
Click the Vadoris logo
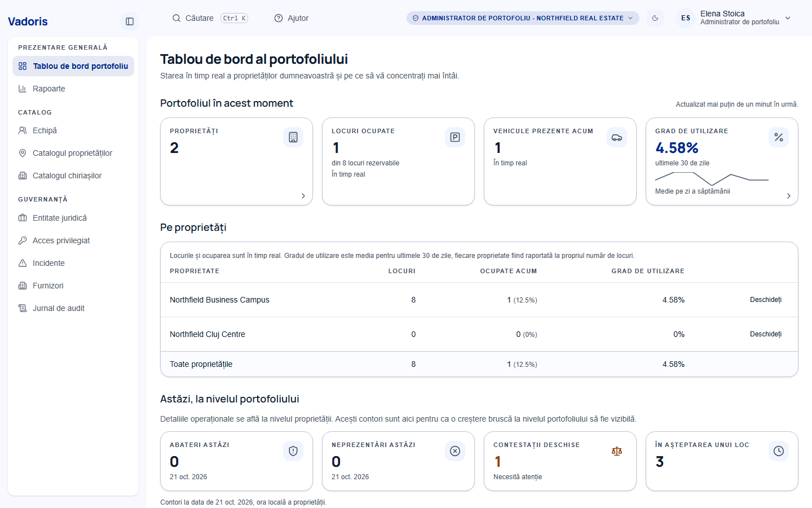(x=28, y=21)
